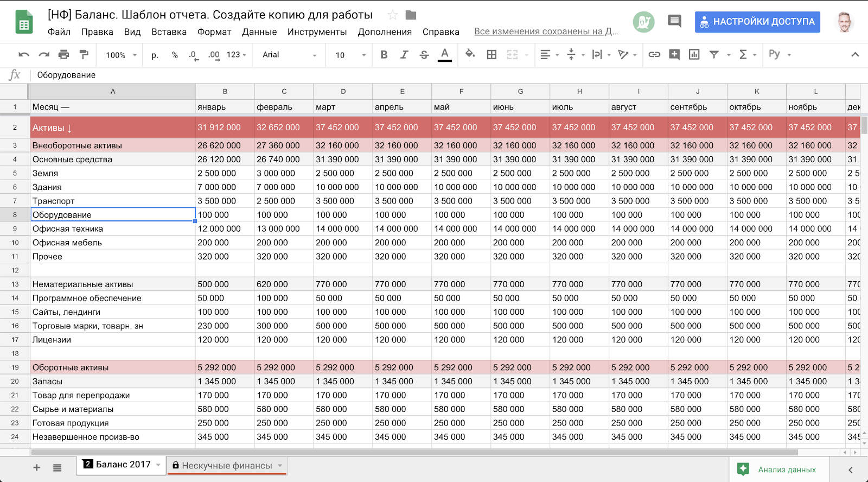The height and width of the screenshot is (482, 868).
Task: Open the Arial font dropdown
Action: [289, 55]
